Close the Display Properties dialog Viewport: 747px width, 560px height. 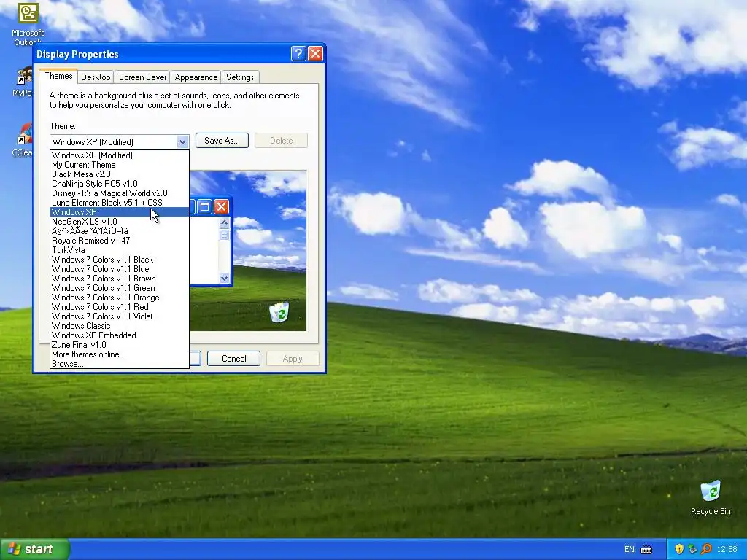pos(315,54)
